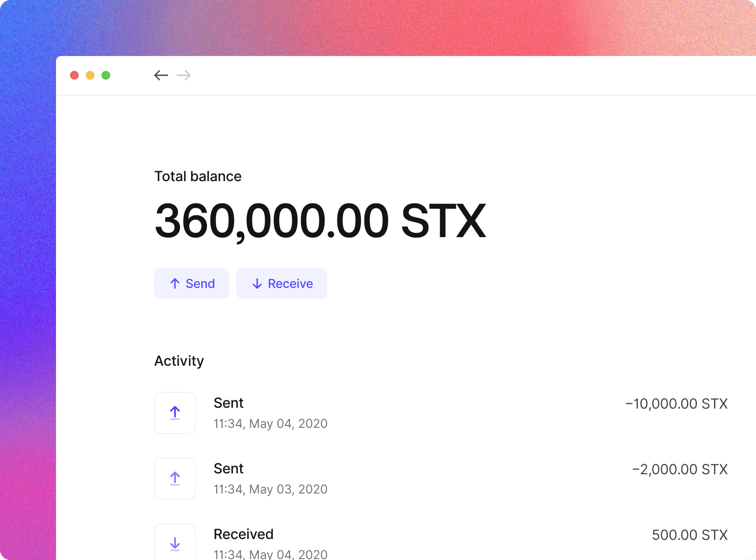
Task: Open the Received transaction title
Action: point(243,534)
